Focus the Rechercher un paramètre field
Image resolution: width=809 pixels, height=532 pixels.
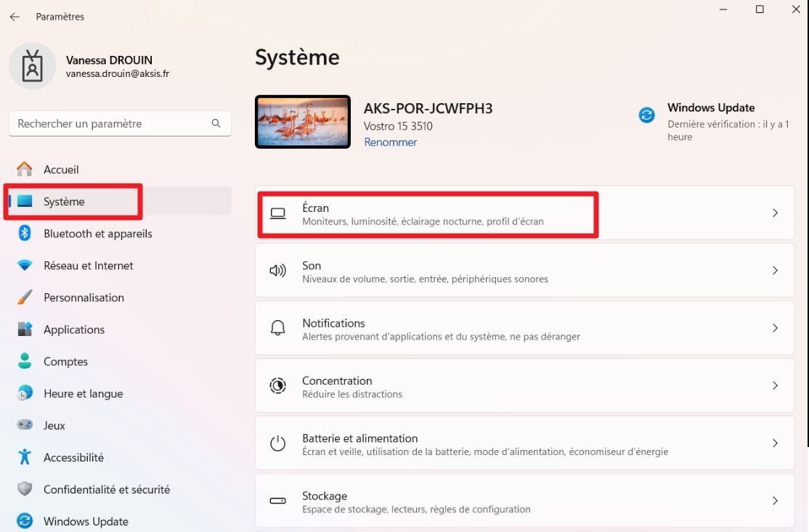click(120, 123)
